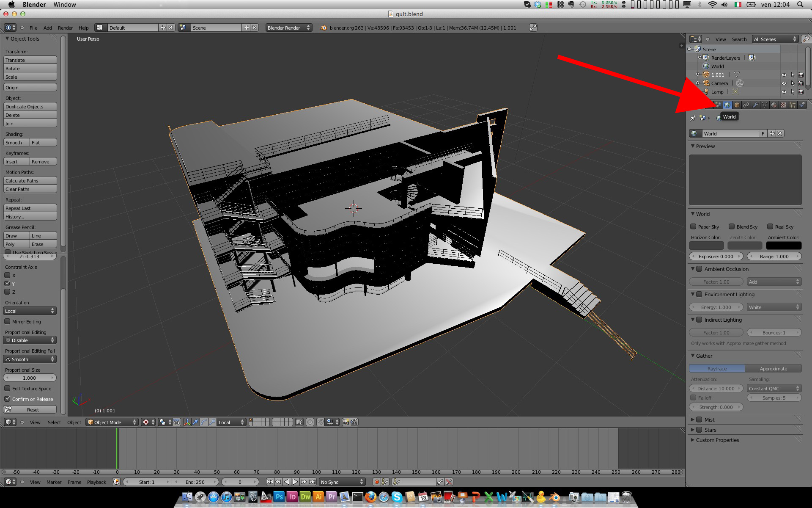Open the Object Mode dropdown

tap(112, 422)
